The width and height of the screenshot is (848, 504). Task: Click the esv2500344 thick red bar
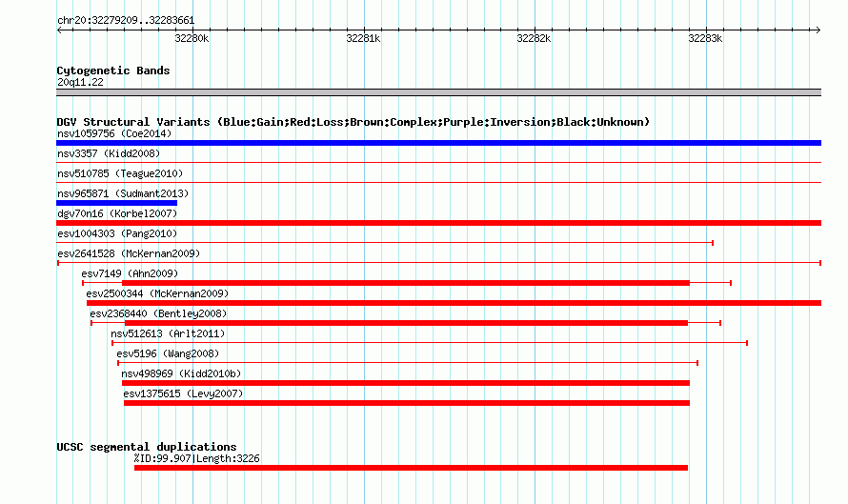coord(454,303)
